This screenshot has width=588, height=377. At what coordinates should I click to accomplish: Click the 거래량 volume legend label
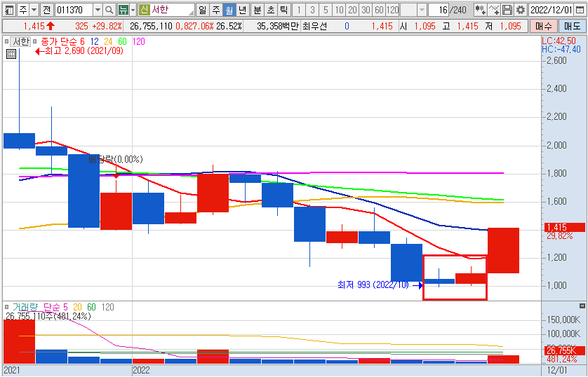(x=25, y=308)
